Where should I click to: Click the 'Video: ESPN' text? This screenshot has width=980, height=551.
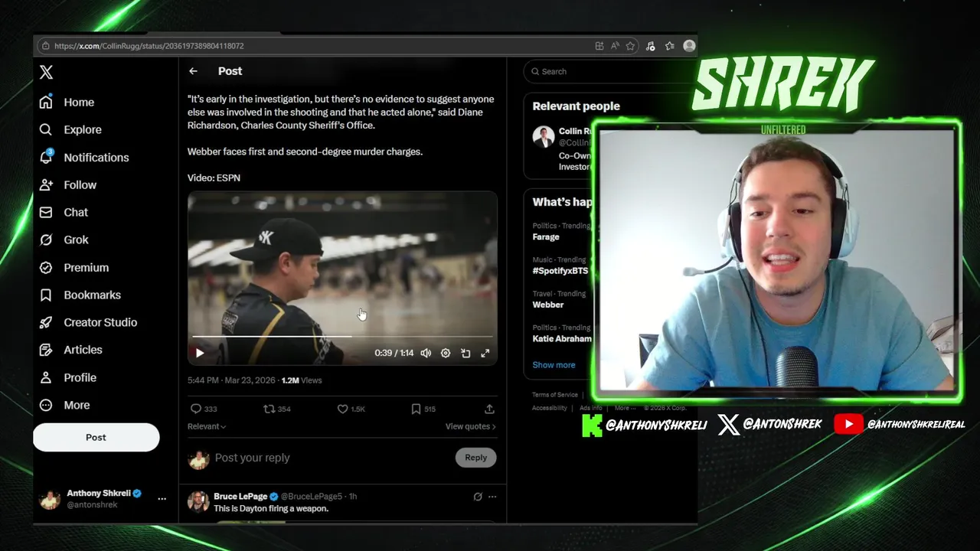(214, 178)
